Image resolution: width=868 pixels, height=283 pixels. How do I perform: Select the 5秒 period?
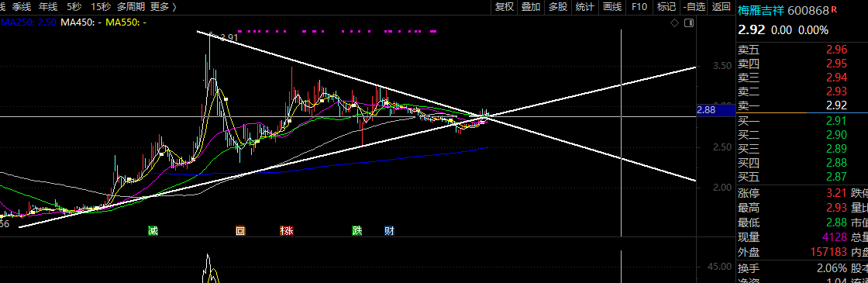click(x=73, y=7)
